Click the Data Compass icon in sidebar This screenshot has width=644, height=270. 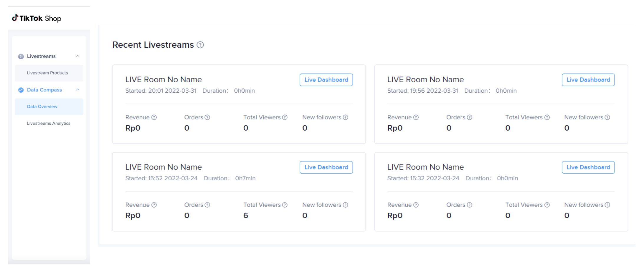21,90
